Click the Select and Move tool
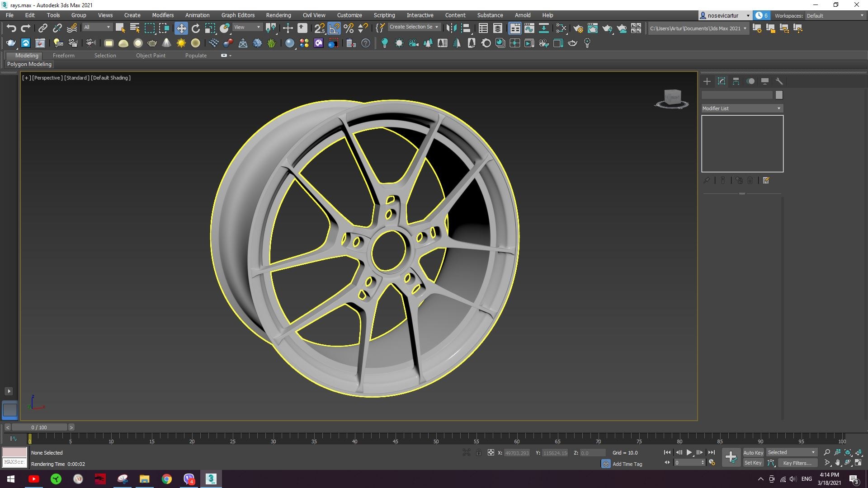Viewport: 868px width, 488px height. tap(181, 28)
